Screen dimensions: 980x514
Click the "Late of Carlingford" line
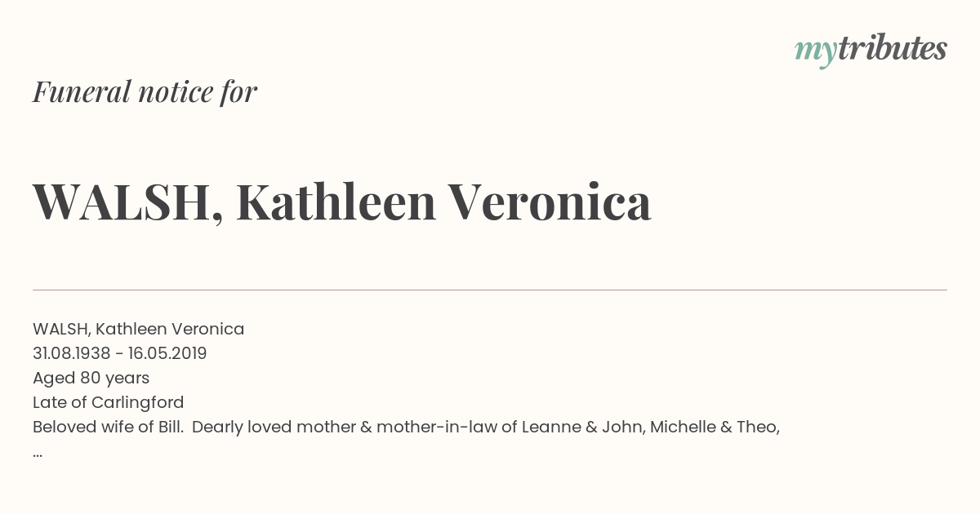[109, 402]
